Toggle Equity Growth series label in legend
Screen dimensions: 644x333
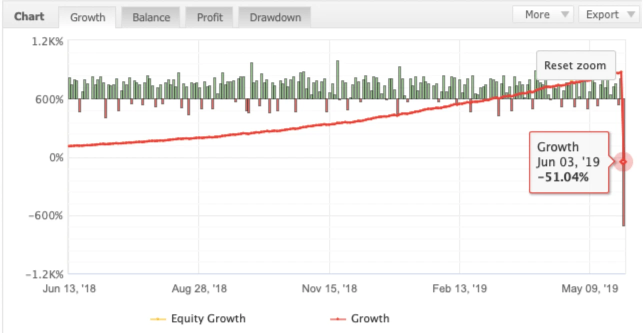coord(208,318)
